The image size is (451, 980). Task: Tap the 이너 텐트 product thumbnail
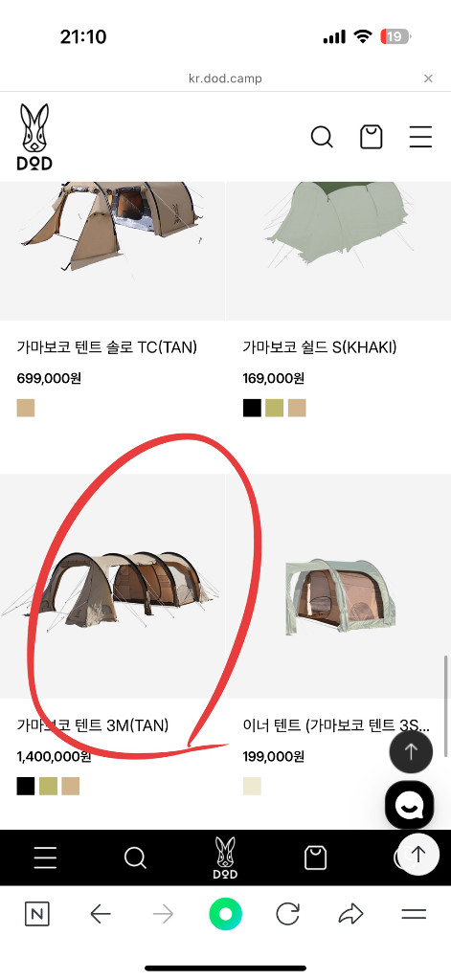coord(338,587)
